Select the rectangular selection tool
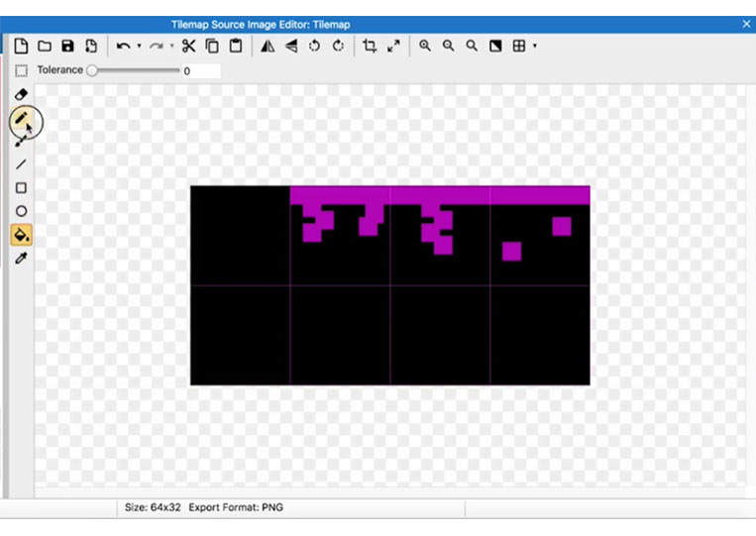The width and height of the screenshot is (756, 536). (21, 71)
